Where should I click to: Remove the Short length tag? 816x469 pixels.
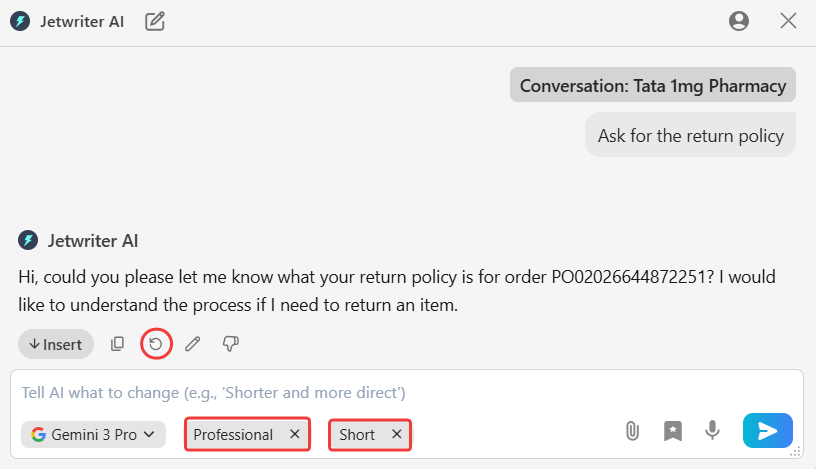(396, 434)
